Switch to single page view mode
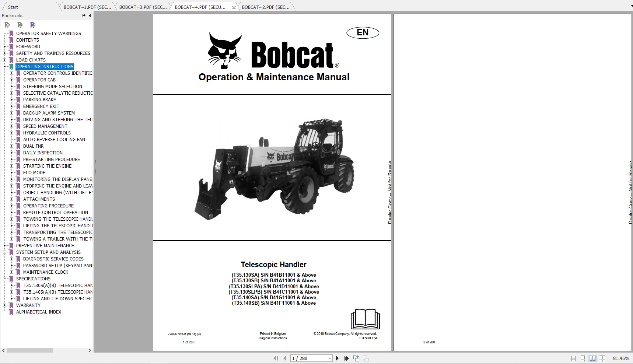 tap(574, 358)
